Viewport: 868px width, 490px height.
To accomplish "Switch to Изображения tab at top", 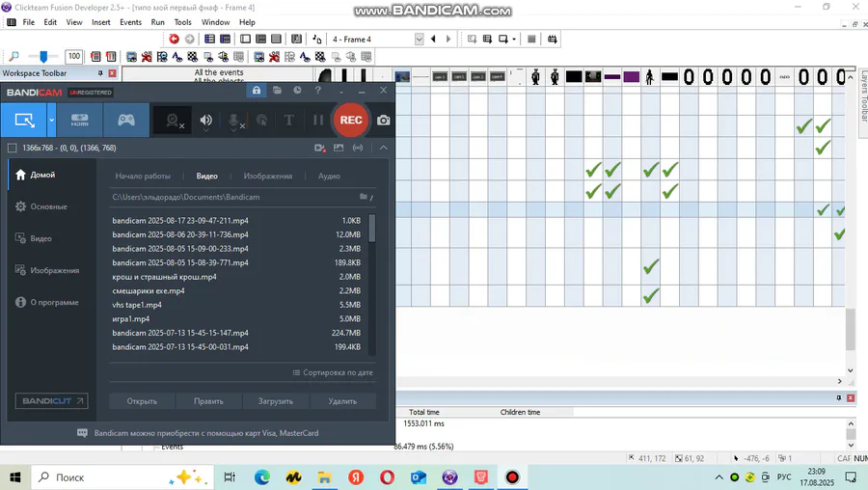I will [268, 177].
